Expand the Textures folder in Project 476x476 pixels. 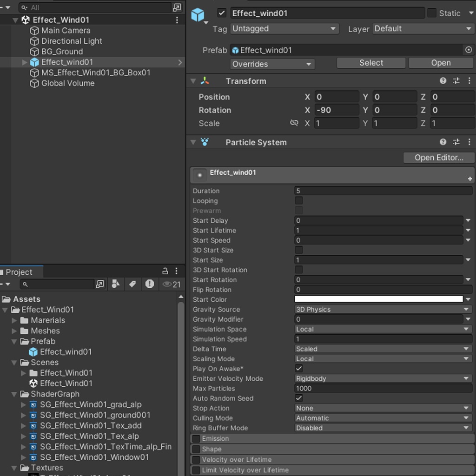(13, 468)
